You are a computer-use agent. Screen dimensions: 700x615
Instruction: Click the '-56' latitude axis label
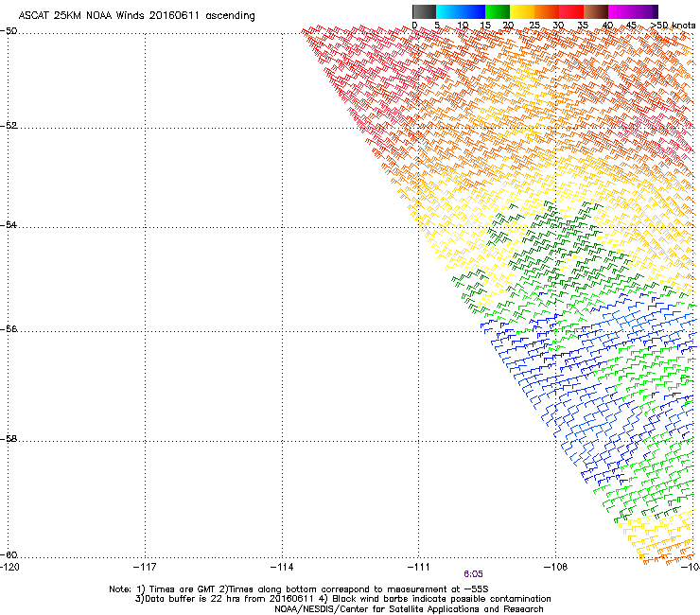click(9, 328)
